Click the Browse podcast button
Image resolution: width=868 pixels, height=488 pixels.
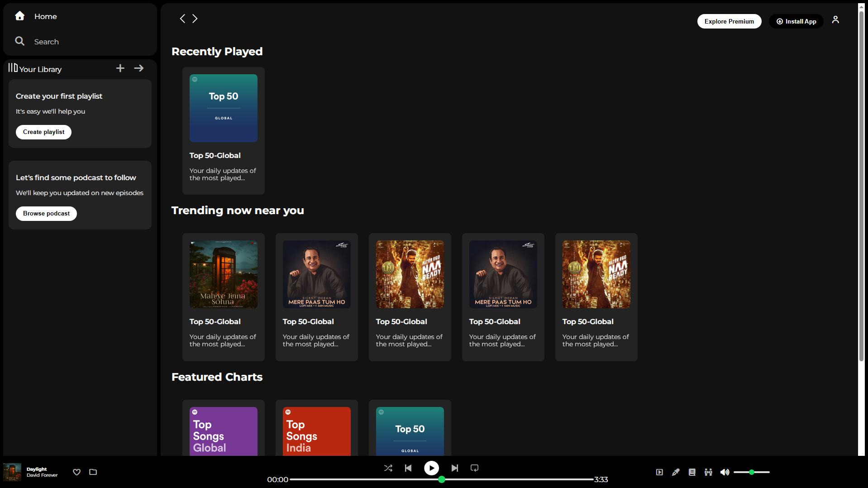pos(46,214)
